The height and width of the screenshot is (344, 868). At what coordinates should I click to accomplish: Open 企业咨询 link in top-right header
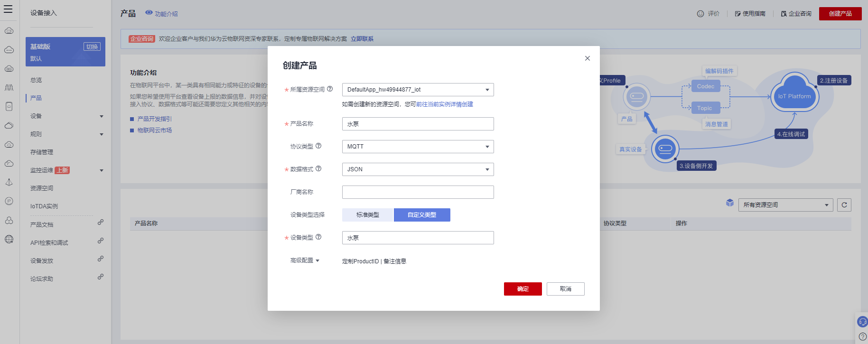point(796,14)
